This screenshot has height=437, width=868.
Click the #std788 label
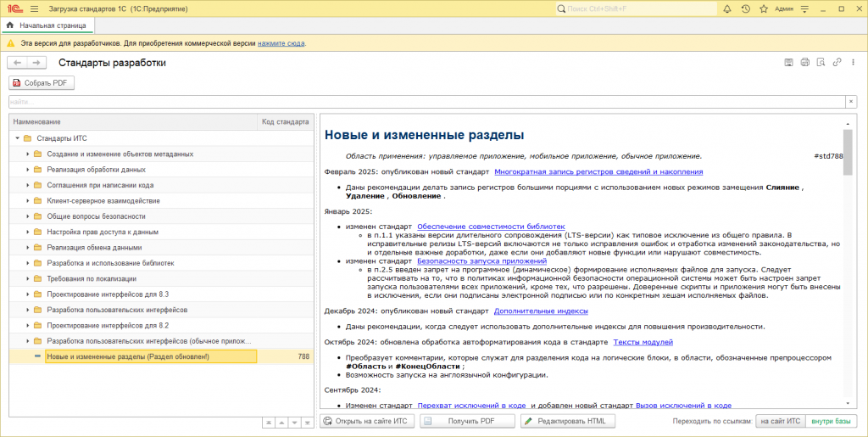point(828,156)
